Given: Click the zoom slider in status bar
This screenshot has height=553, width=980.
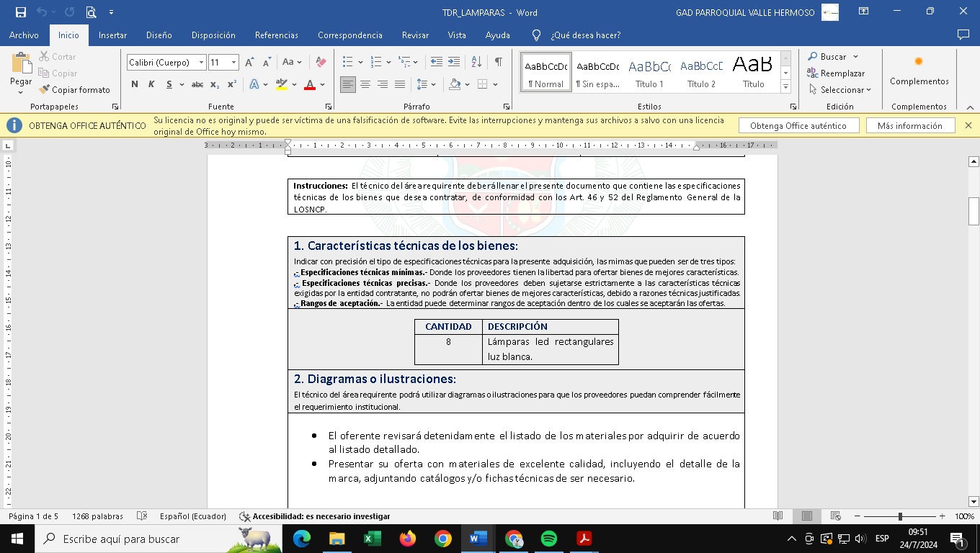Looking at the screenshot, I should [x=899, y=517].
